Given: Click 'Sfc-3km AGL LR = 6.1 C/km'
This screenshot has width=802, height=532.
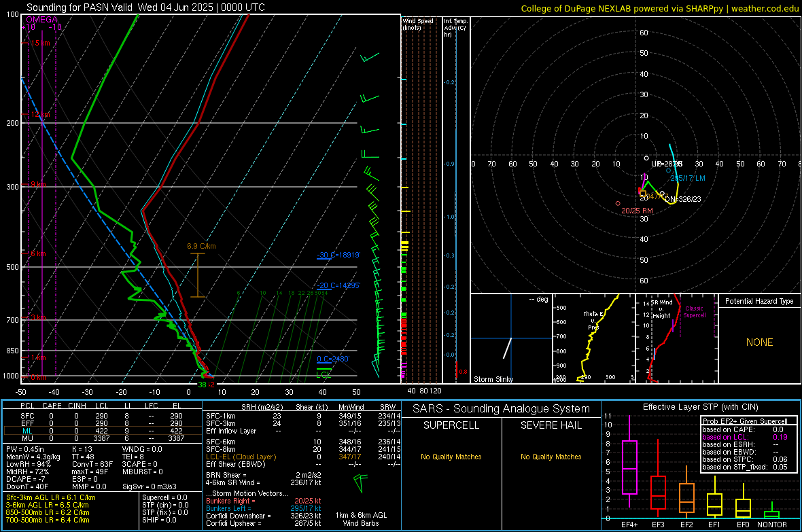Looking at the screenshot, I should tap(51, 497).
